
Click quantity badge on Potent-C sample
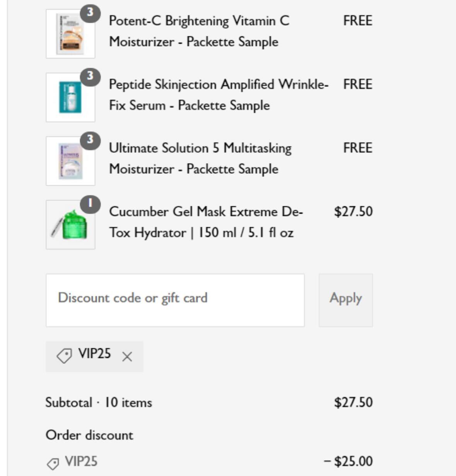(x=90, y=13)
